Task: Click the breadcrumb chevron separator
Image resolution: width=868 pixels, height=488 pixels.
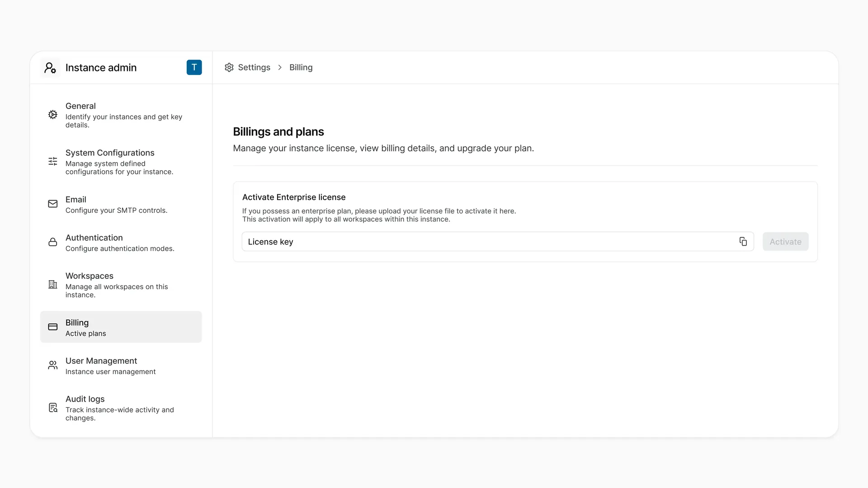Action: point(280,67)
